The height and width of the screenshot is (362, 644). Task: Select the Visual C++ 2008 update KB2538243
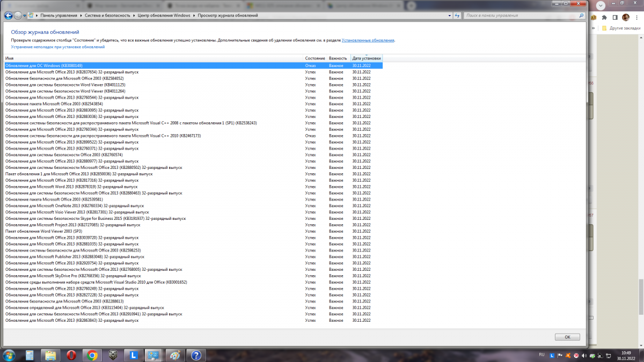click(x=193, y=123)
